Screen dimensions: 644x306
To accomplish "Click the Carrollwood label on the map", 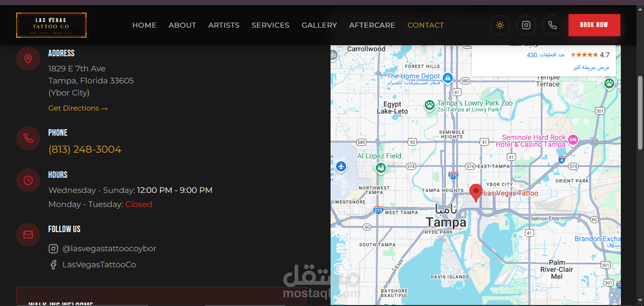I will [x=366, y=49].
